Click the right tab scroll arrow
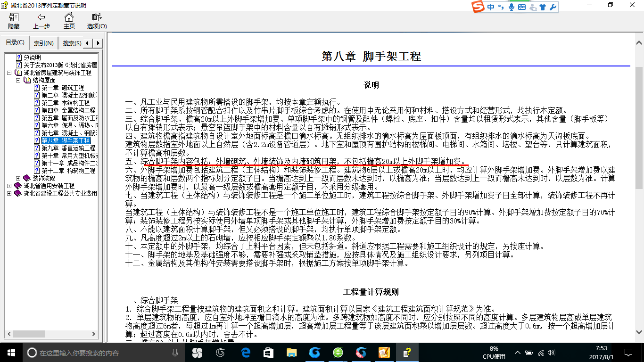This screenshot has width=644, height=362. click(98, 43)
